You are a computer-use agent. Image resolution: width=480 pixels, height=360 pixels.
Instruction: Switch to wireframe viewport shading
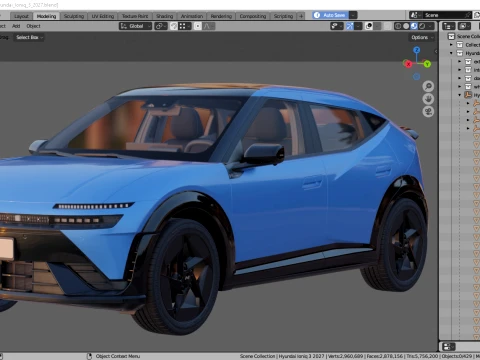pos(398,26)
